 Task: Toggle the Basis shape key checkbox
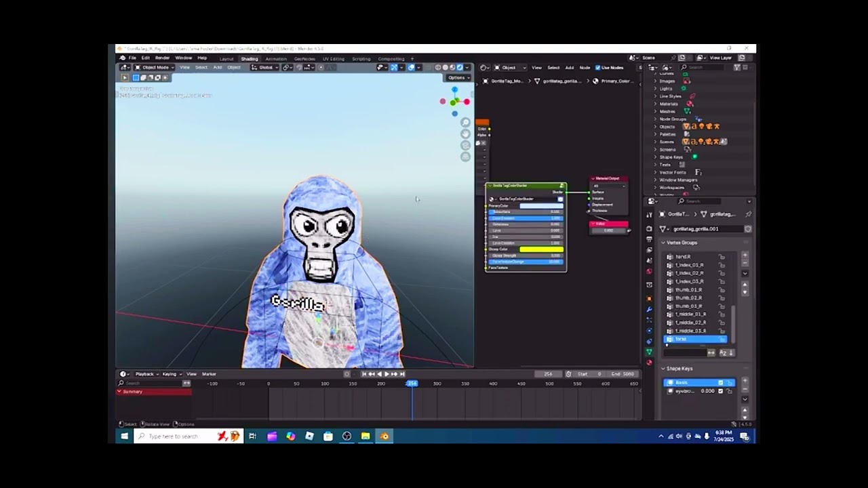(721, 383)
